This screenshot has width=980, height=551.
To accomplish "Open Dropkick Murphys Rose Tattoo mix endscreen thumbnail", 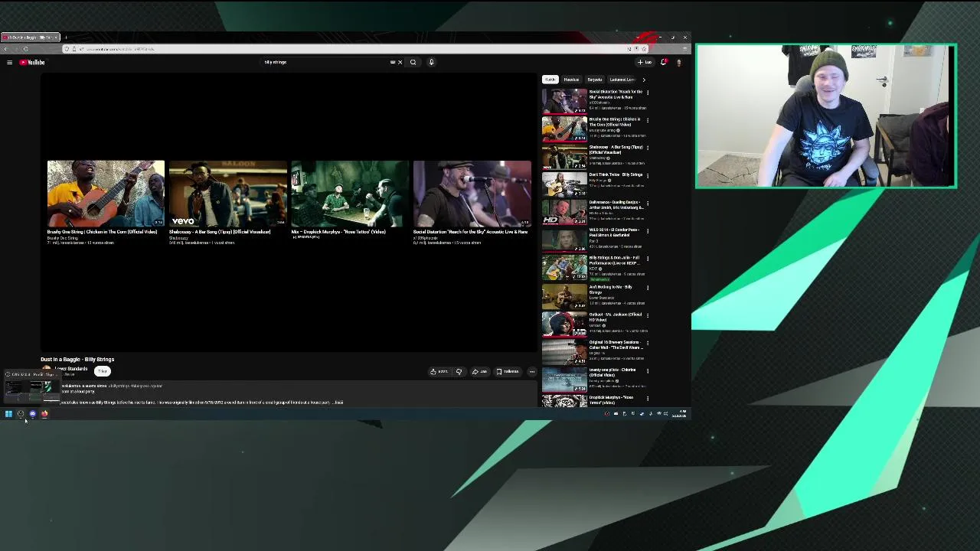I will 350,193.
